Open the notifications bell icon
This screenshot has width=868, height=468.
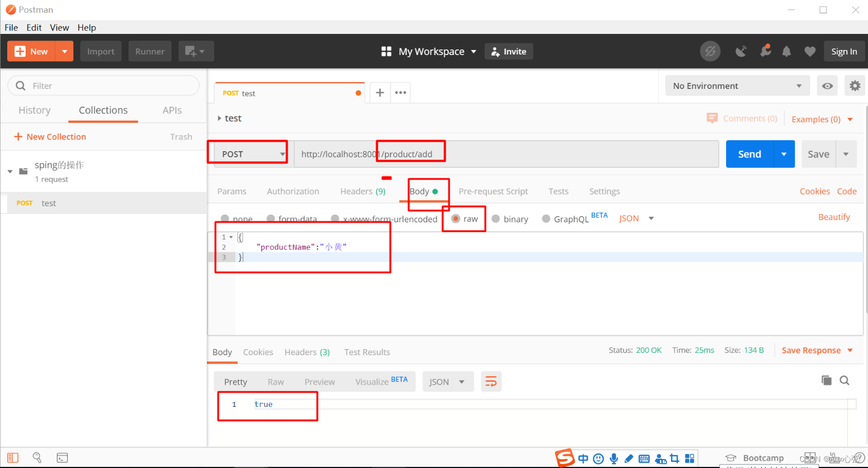tap(786, 51)
